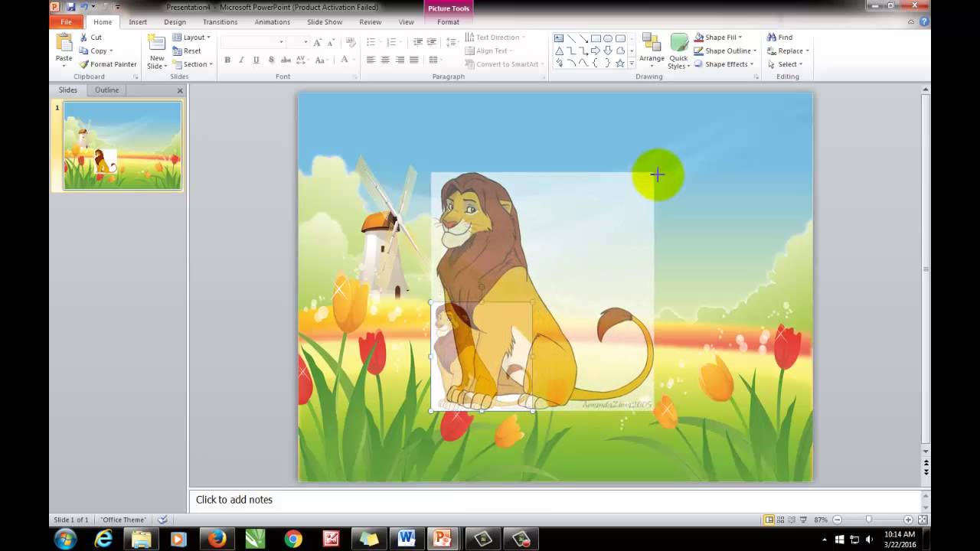Screen dimensions: 980x551
Task: Choose the Right Arrow shape
Action: pos(596,51)
